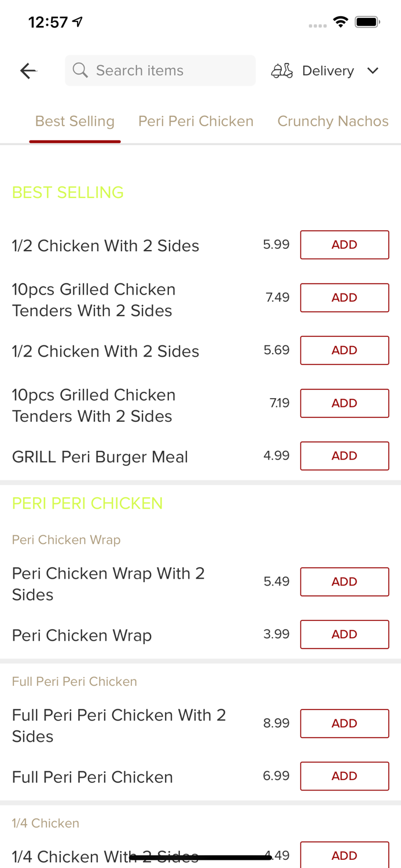Open the Crunchy Nachos tab
This screenshot has height=868, width=401.
(333, 121)
